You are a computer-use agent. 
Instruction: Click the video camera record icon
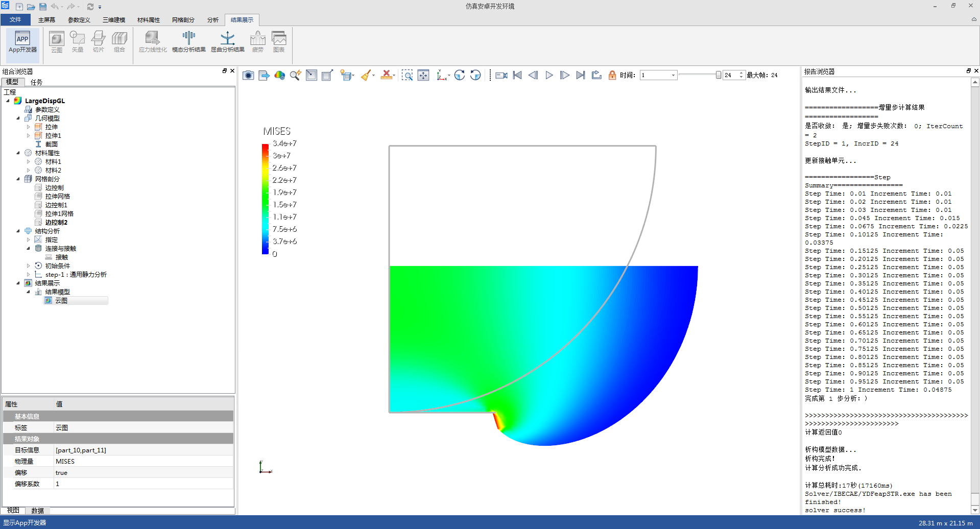tap(501, 76)
